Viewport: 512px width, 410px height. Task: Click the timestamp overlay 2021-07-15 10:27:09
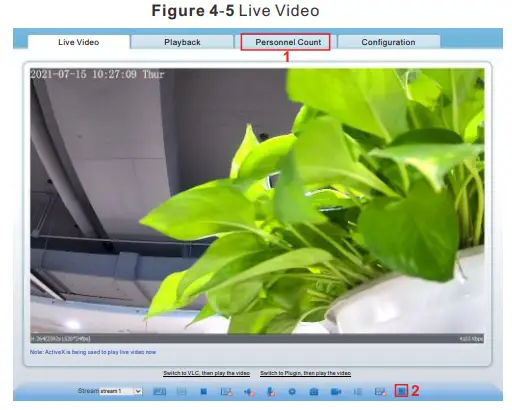pos(97,74)
